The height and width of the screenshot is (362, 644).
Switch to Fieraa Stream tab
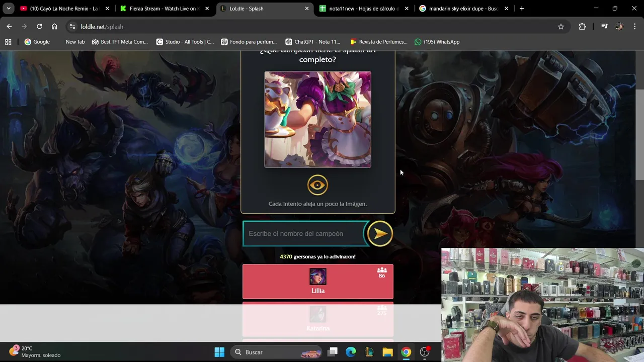[165, 9]
